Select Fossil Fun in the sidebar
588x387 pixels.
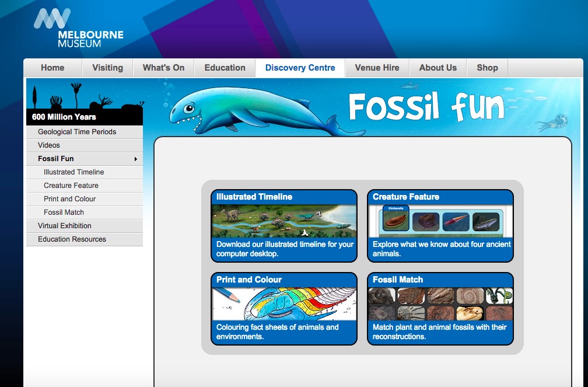(x=85, y=159)
